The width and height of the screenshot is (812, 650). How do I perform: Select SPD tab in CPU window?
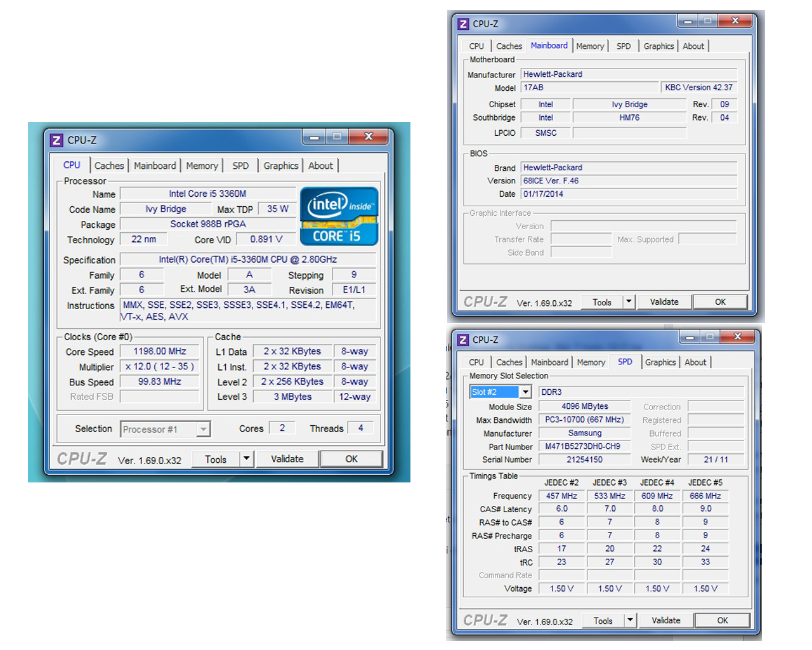point(240,166)
